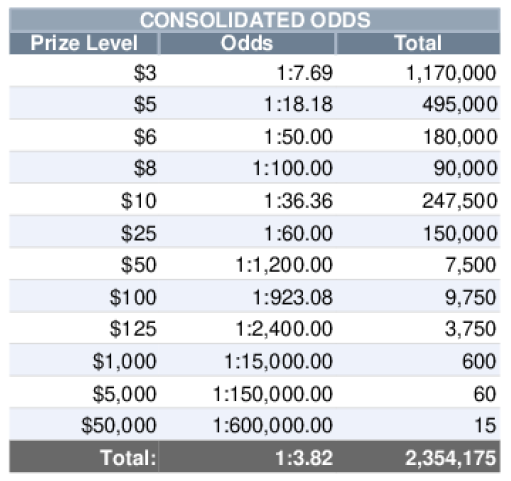This screenshot has width=511, height=481.
Task: Click the 1:7.69 odds cell
Action: tap(247, 72)
